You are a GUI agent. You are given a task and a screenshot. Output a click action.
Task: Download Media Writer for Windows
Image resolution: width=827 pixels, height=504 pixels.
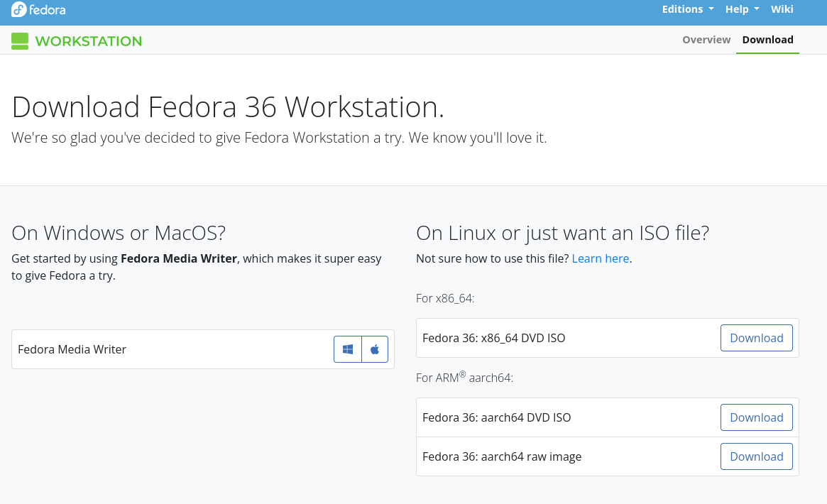coord(348,349)
